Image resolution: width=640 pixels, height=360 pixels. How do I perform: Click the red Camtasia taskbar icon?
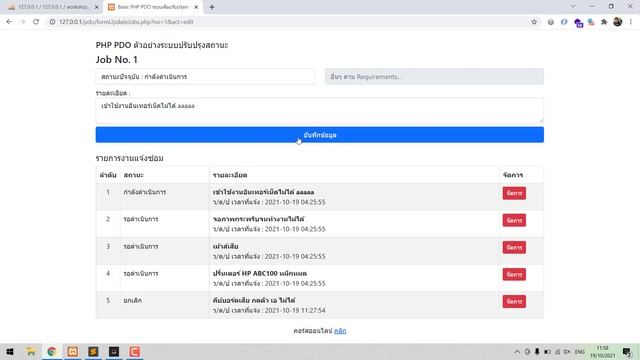pyautogui.click(x=135, y=352)
